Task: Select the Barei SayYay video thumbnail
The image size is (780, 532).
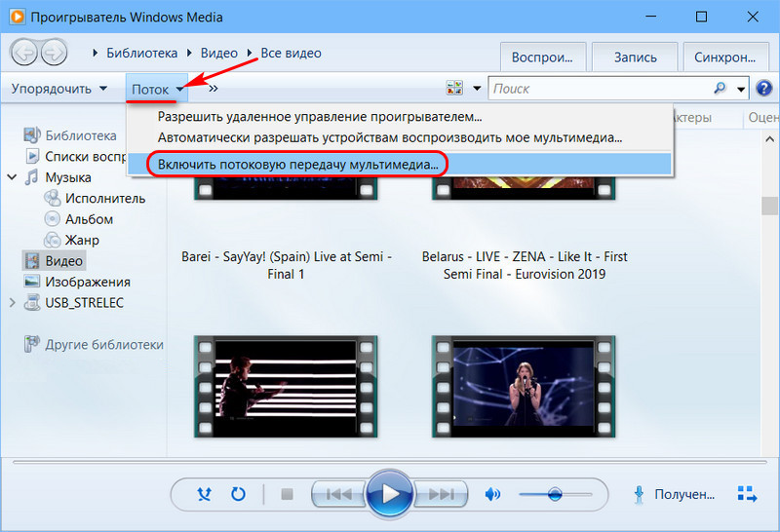Action: pyautogui.click(x=286, y=188)
